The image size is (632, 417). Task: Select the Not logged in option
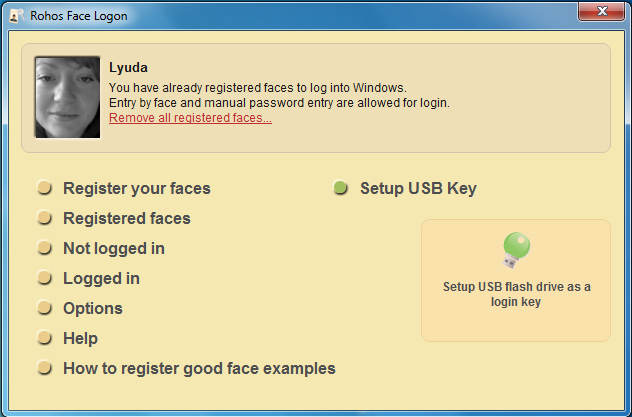(x=113, y=248)
